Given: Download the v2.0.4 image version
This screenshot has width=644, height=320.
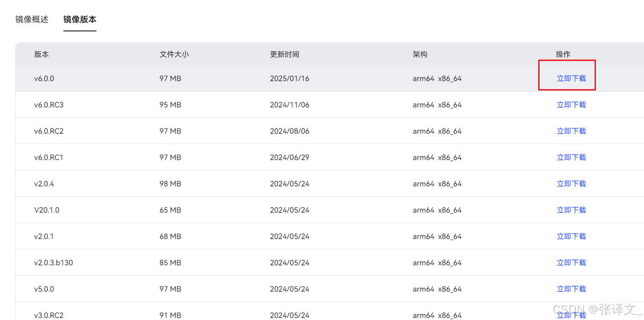Looking at the screenshot, I should 571,183.
